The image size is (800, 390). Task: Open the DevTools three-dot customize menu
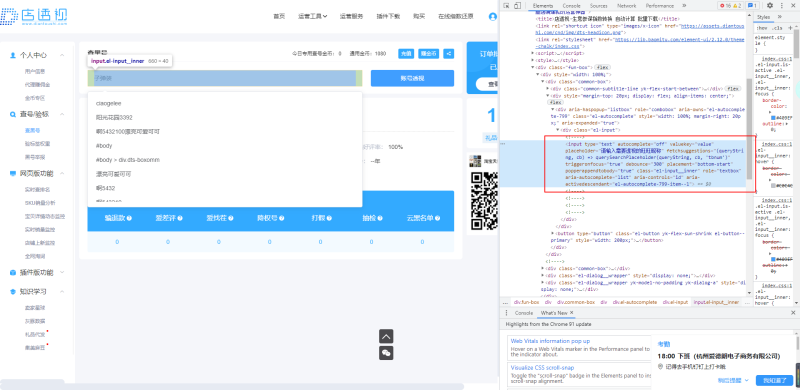tap(781, 6)
